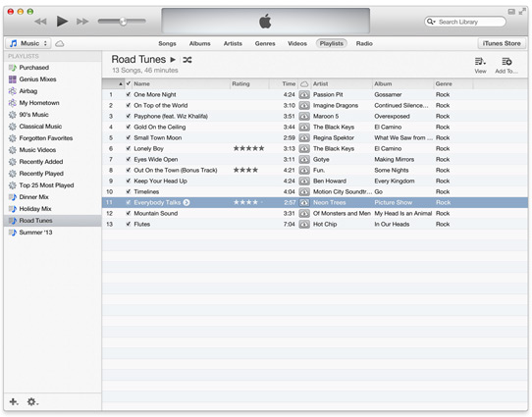
Task: Add a new playlist with plus button
Action: (14, 401)
